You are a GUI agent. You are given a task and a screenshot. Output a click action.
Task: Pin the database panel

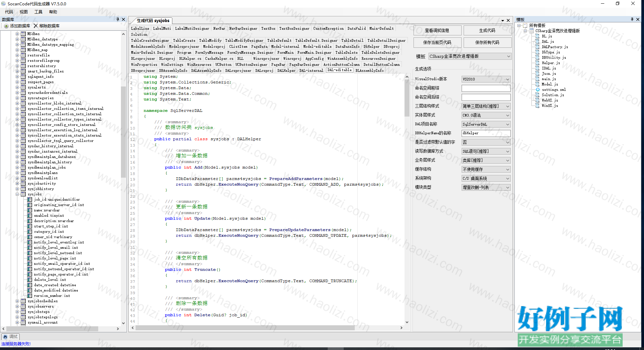pyautogui.click(x=118, y=19)
